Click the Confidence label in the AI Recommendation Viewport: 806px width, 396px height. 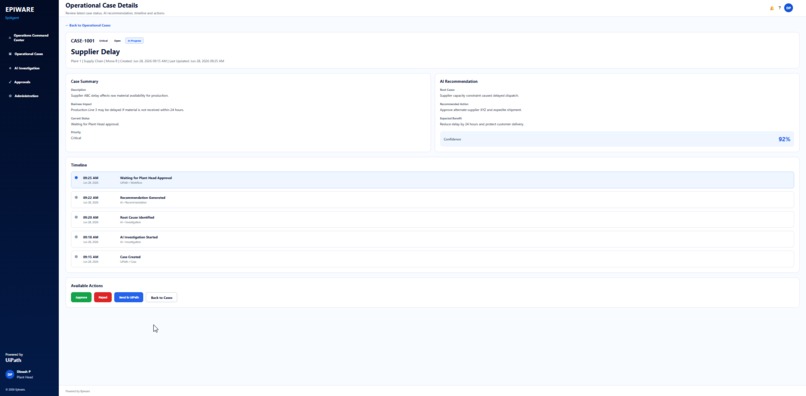(x=452, y=139)
